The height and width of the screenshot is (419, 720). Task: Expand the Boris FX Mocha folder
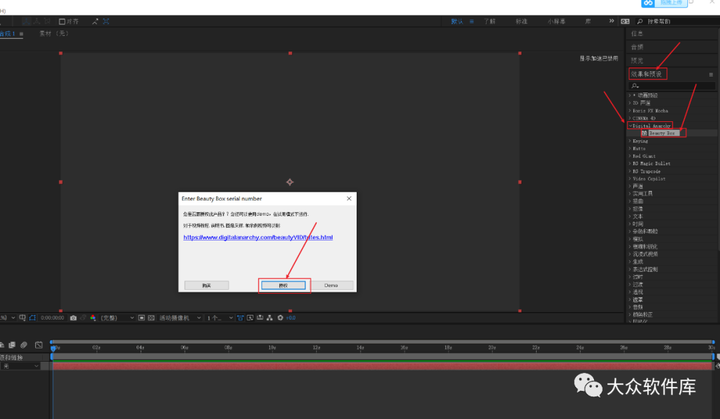pyautogui.click(x=630, y=111)
